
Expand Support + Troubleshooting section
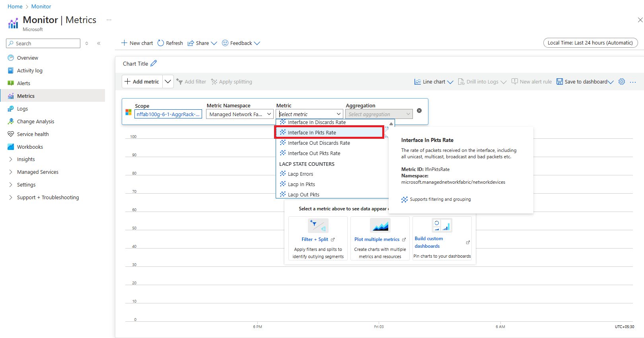pos(48,197)
